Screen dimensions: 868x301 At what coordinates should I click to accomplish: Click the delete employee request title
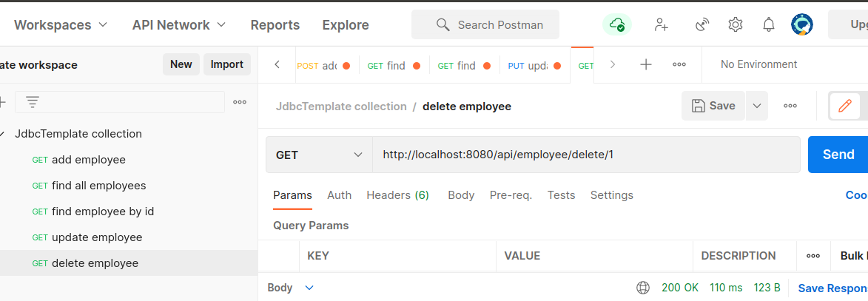[467, 106]
